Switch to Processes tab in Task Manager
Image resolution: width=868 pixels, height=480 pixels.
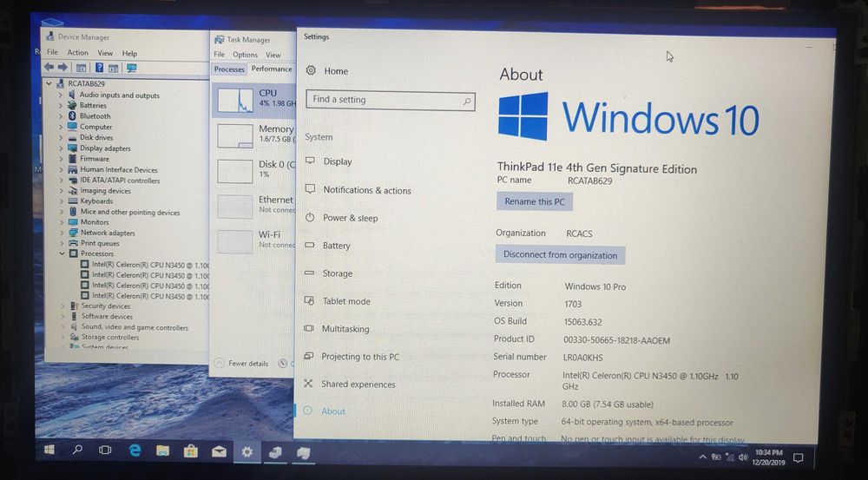[229, 69]
